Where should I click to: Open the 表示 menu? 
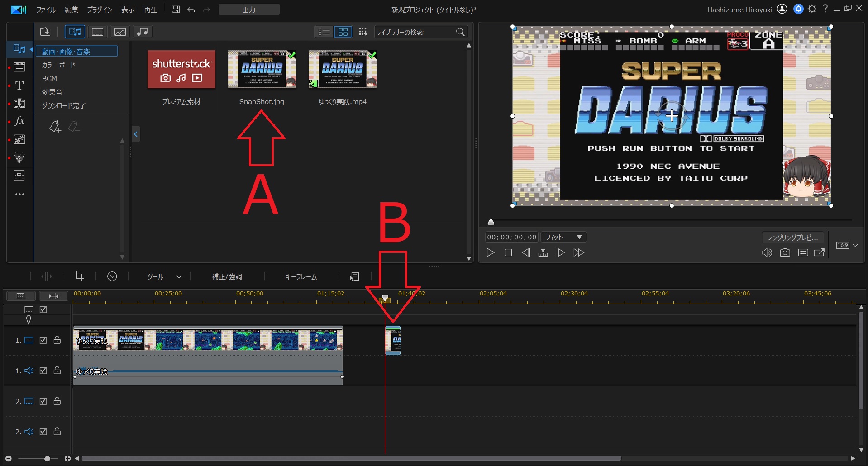click(128, 10)
